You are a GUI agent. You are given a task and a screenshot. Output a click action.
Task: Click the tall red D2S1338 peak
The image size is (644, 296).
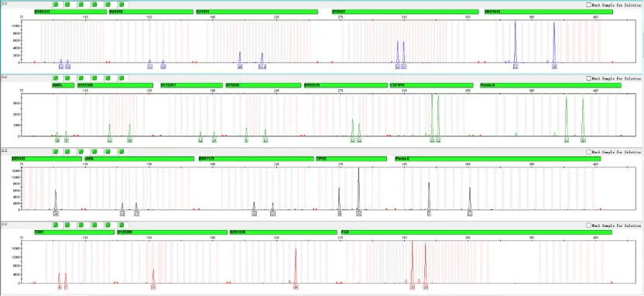point(296,265)
